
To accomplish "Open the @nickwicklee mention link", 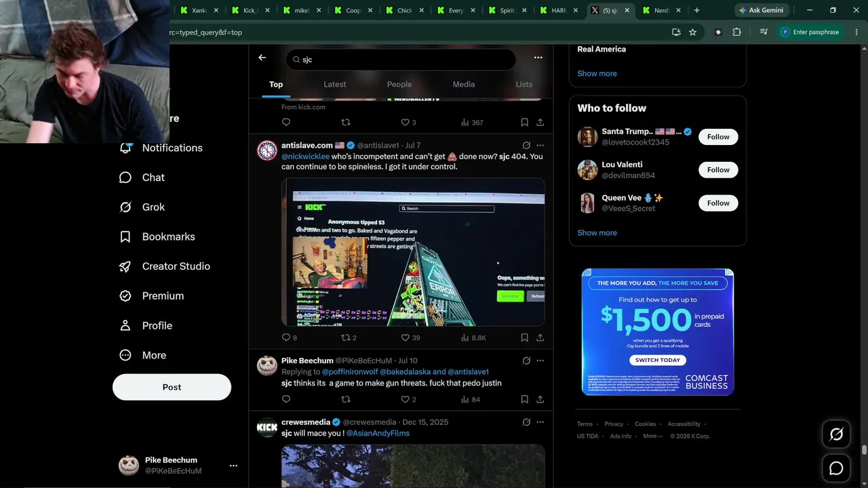I will (305, 157).
